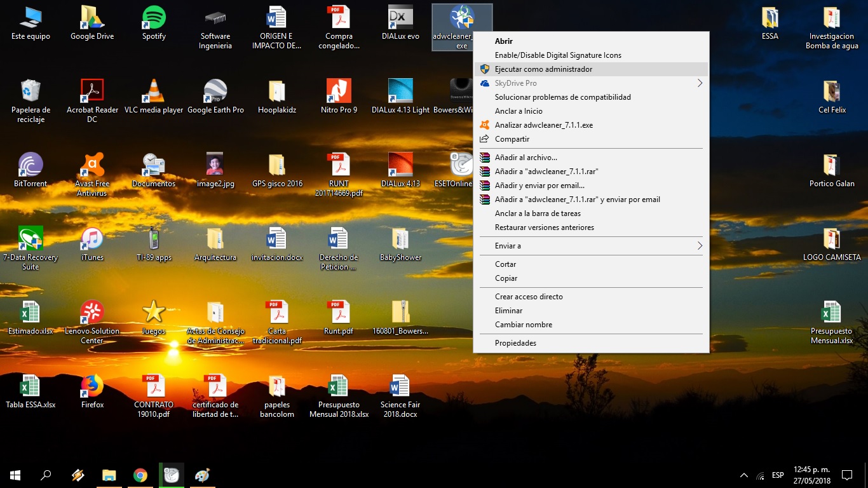868x488 pixels.
Task: Open taskbar search magnifier
Action: point(46,475)
